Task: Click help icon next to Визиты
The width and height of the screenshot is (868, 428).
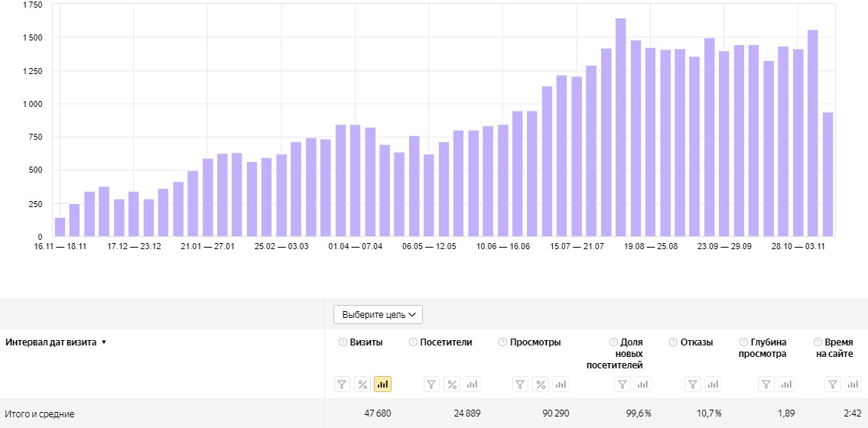Action: point(343,342)
